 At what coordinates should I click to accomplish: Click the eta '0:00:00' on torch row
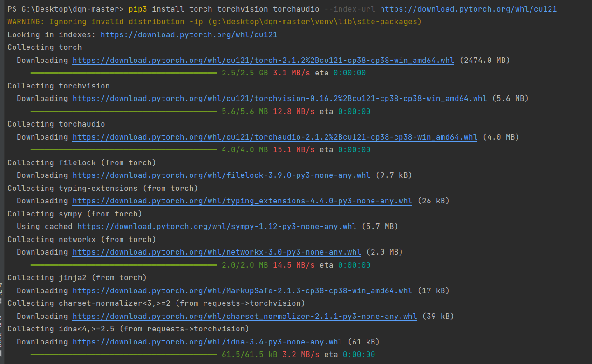click(x=349, y=73)
